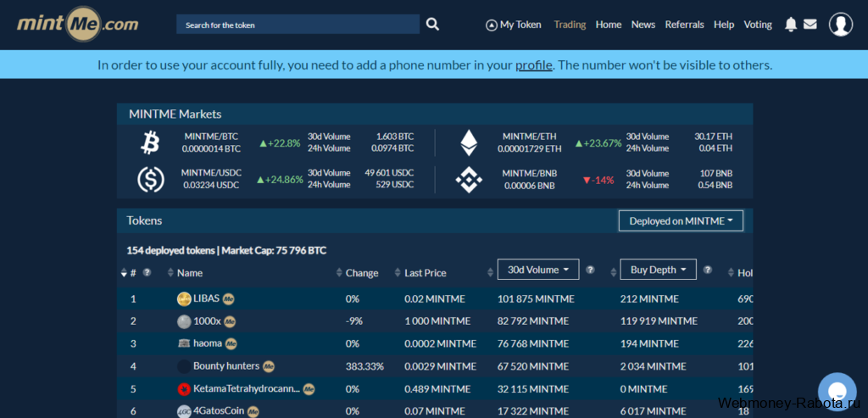Open the user profile avatar
The height and width of the screenshot is (418, 868).
coord(840,25)
